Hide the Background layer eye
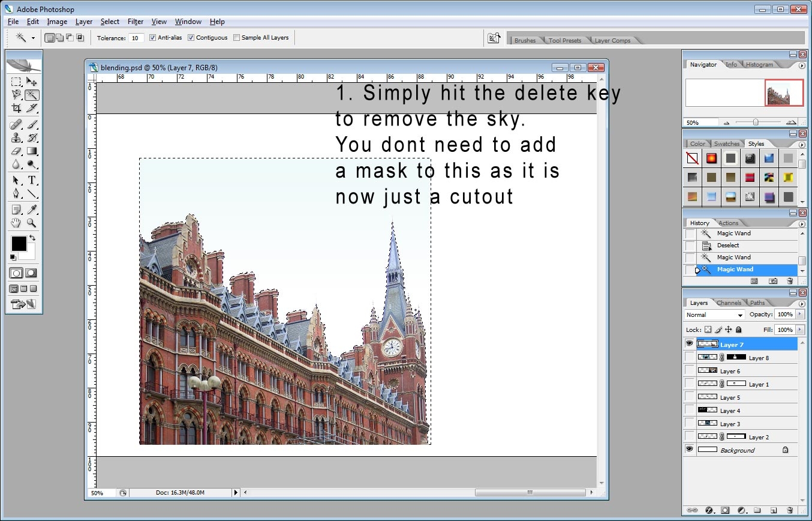The height and width of the screenshot is (521, 812). (690, 450)
